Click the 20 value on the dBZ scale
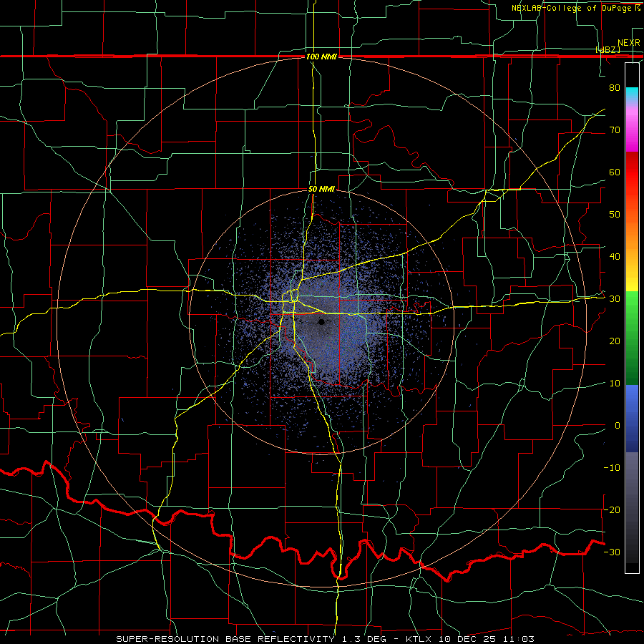Image resolution: width=644 pixels, height=644 pixels. pos(615,341)
